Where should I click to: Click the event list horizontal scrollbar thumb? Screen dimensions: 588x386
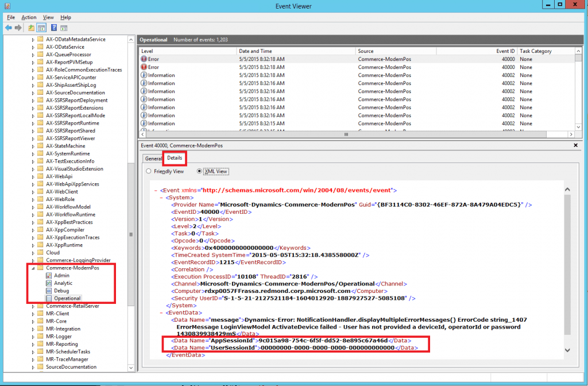(346, 134)
